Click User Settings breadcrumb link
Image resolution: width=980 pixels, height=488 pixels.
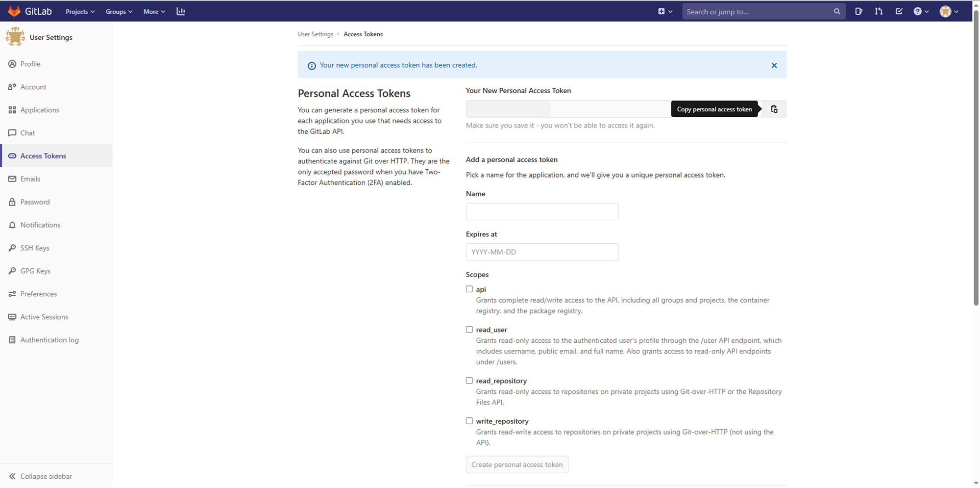(315, 34)
